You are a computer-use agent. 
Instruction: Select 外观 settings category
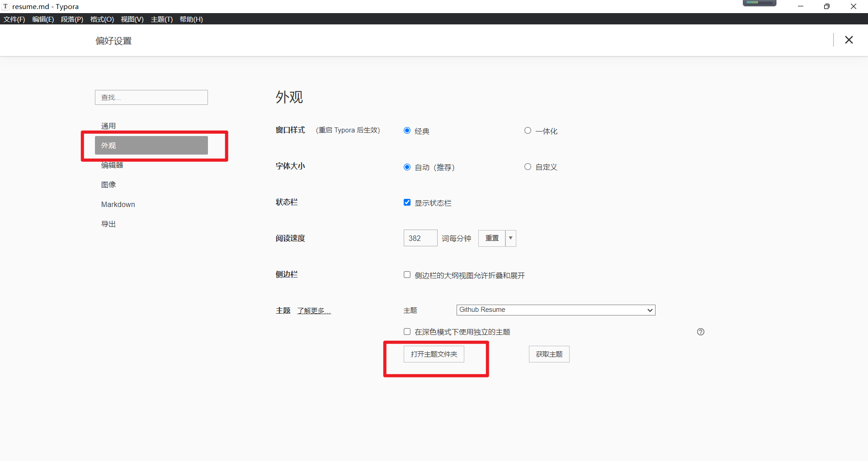(x=151, y=146)
